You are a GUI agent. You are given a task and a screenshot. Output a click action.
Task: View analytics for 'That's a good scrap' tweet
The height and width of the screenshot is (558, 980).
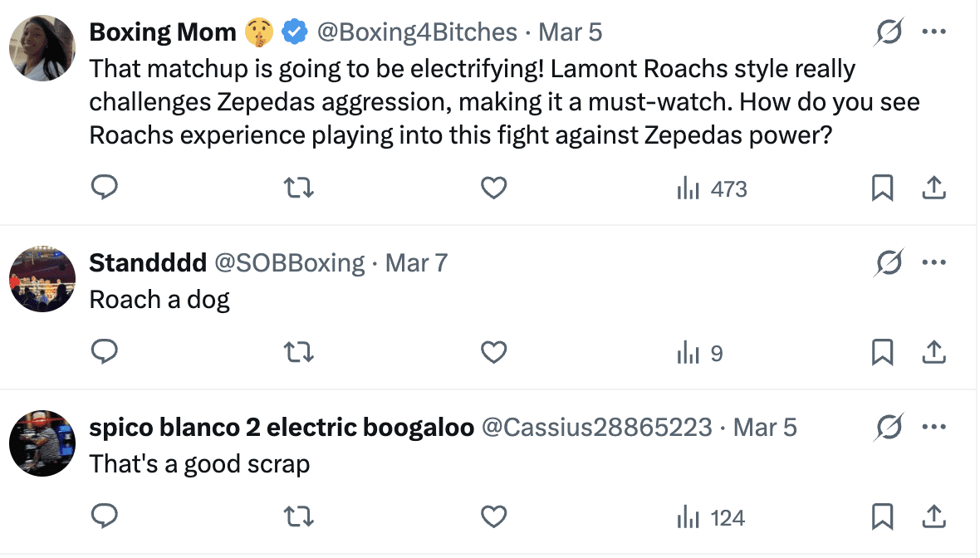click(711, 519)
